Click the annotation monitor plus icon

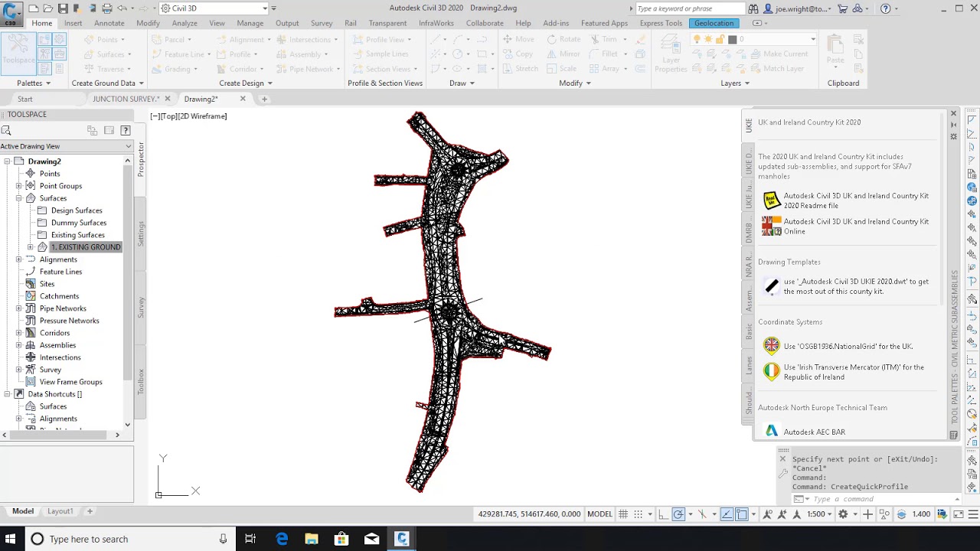[867, 514]
